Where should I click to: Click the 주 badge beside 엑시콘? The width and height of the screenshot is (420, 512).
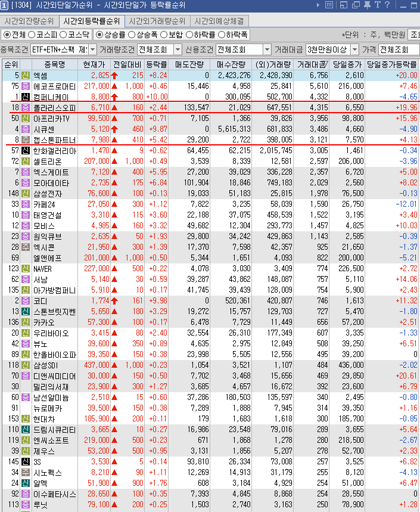[26, 247]
